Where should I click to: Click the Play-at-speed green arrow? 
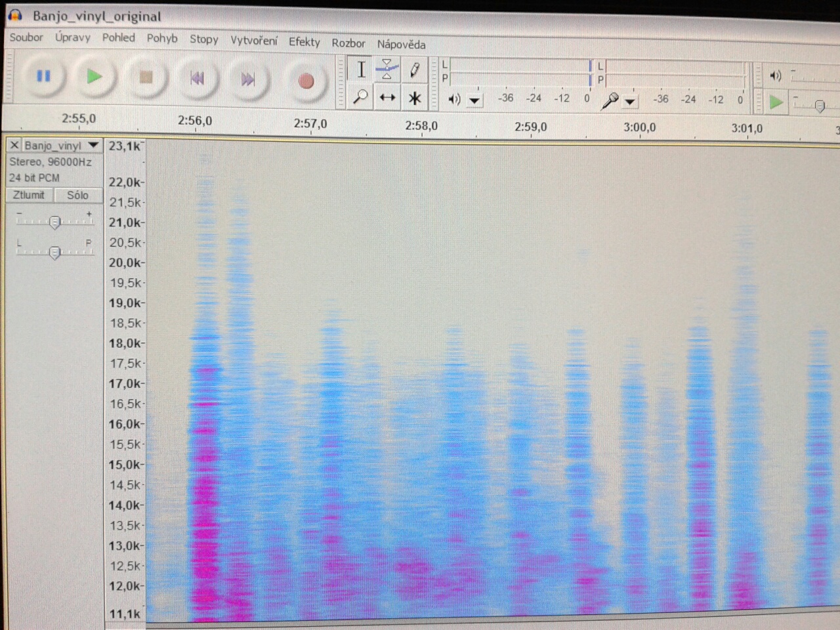click(776, 102)
